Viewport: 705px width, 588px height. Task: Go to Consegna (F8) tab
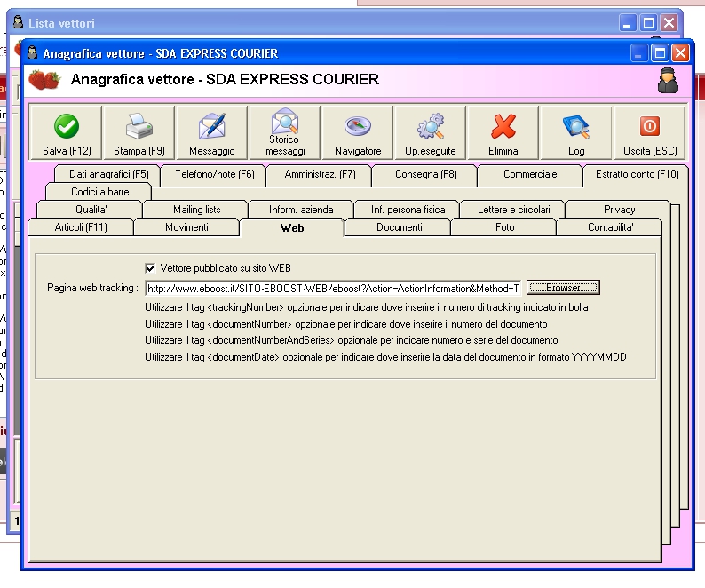[425, 174]
